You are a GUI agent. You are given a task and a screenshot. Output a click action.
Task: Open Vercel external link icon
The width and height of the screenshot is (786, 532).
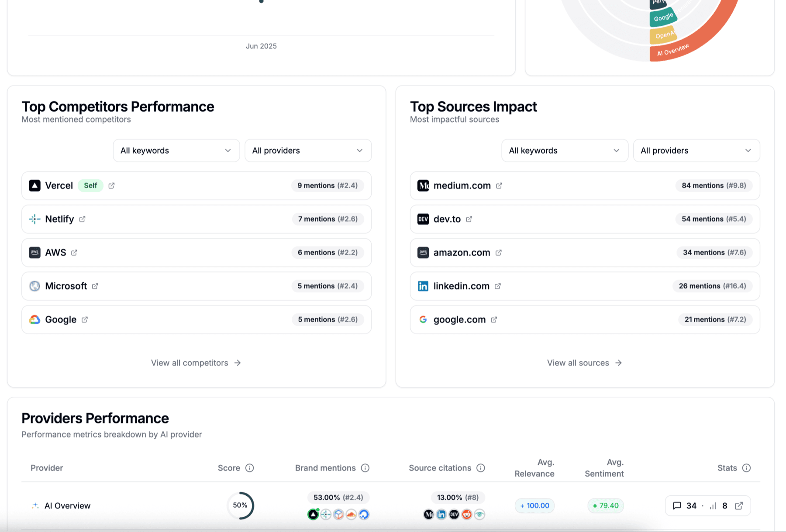111,185
